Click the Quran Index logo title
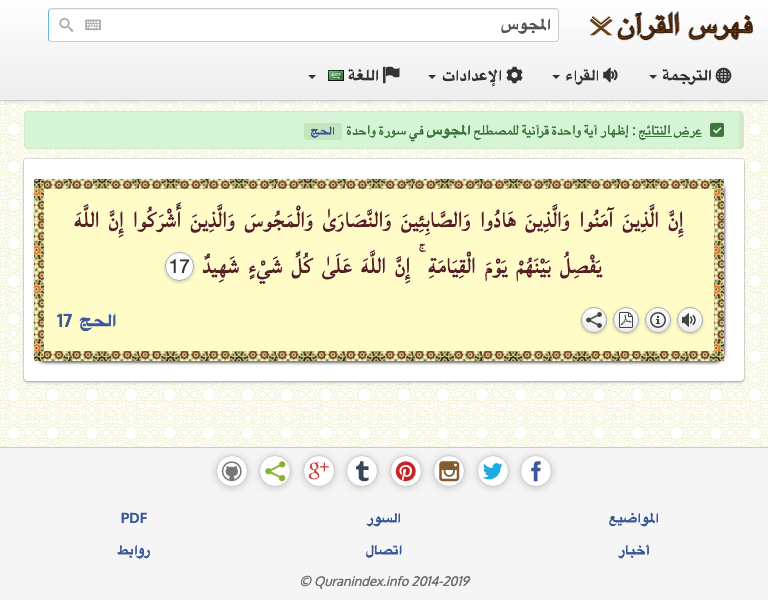The width and height of the screenshot is (768, 600). pos(671,26)
